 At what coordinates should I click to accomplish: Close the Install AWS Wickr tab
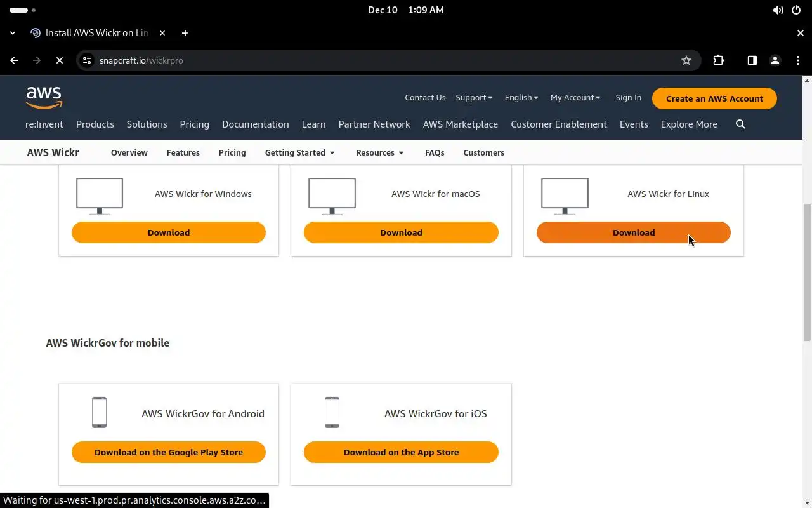pos(162,33)
